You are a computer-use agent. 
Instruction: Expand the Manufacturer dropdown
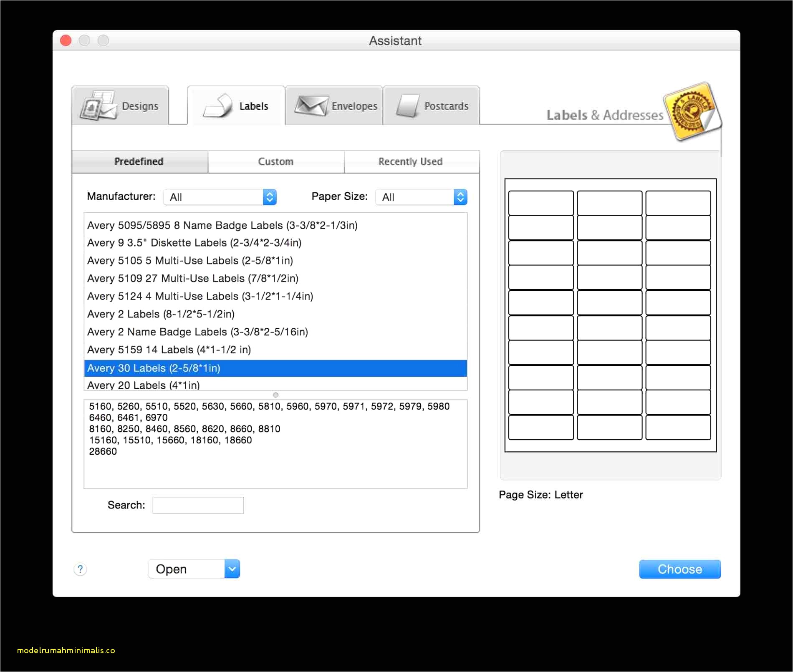pyautogui.click(x=220, y=197)
